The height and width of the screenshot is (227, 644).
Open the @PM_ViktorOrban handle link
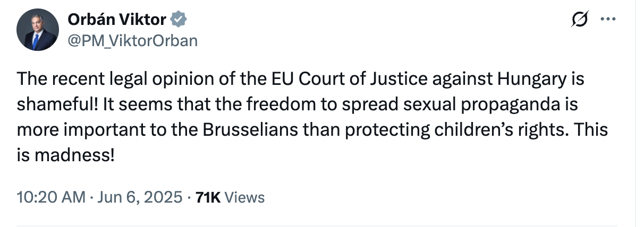[x=132, y=40]
